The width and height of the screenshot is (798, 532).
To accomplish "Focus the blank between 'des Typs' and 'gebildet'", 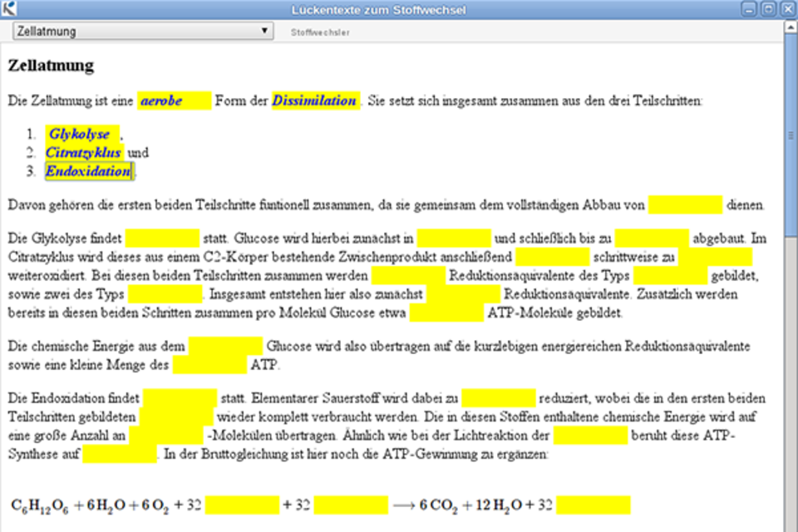I will coord(670,275).
